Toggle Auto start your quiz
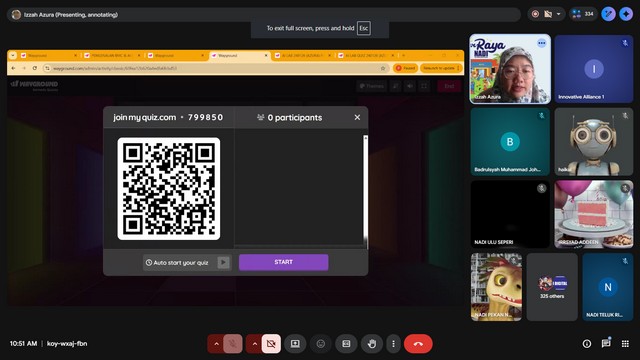Viewport: 640px width, 360px height. point(223,262)
